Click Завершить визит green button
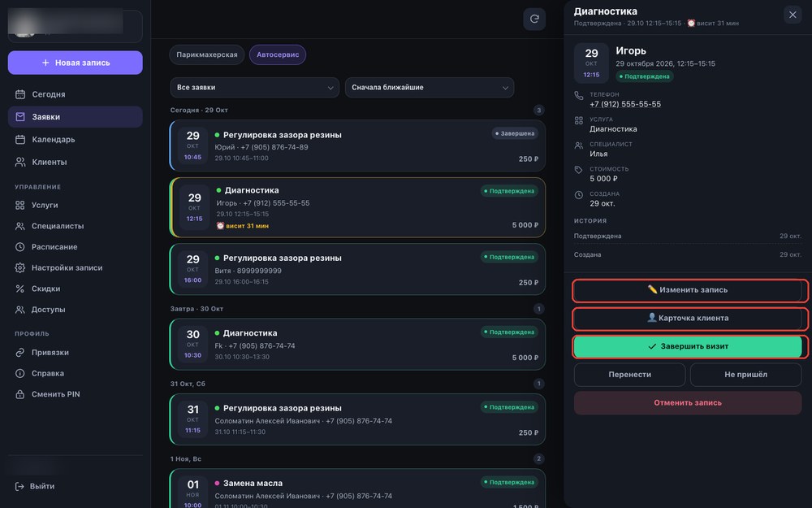The height and width of the screenshot is (508, 812). point(688,347)
